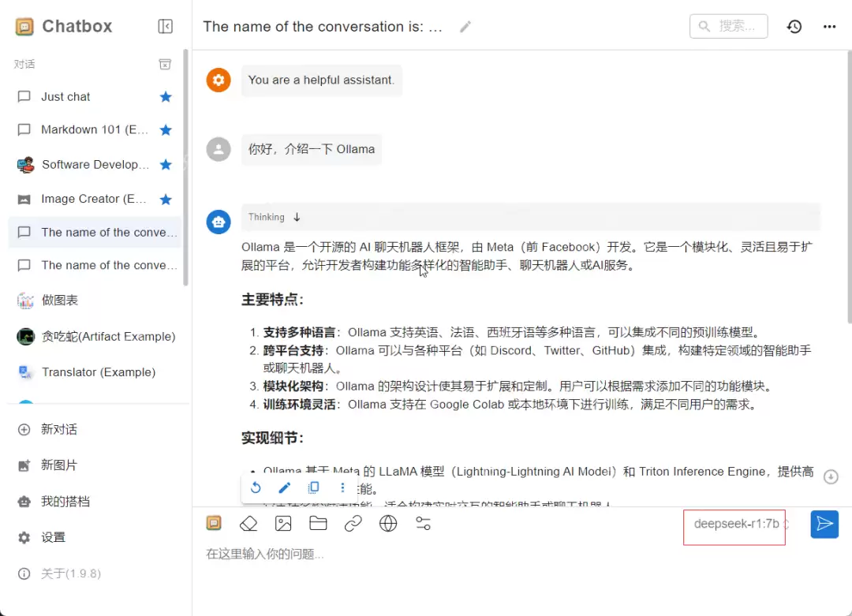Unstar the Markdown 101 conversation
The height and width of the screenshot is (616, 852).
click(166, 130)
